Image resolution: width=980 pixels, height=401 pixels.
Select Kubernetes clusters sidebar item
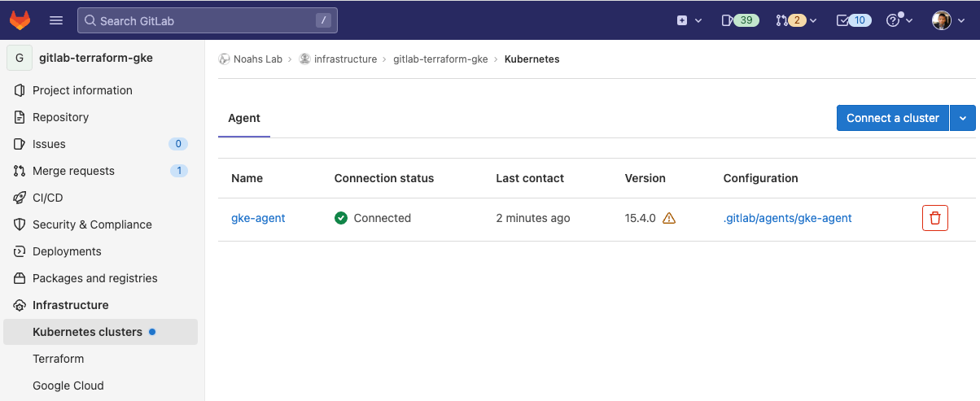100,332
